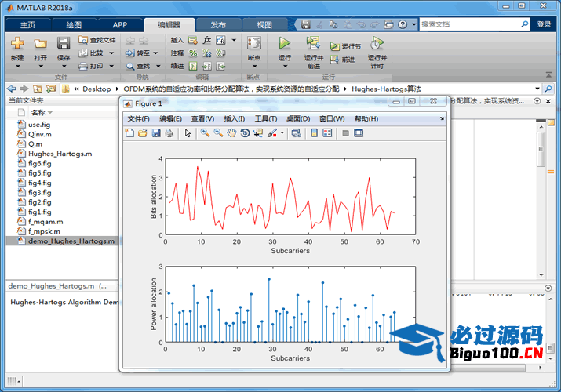The width and height of the screenshot is (561, 392).
Task: Select the Data Cursor tool
Action: tap(258, 133)
